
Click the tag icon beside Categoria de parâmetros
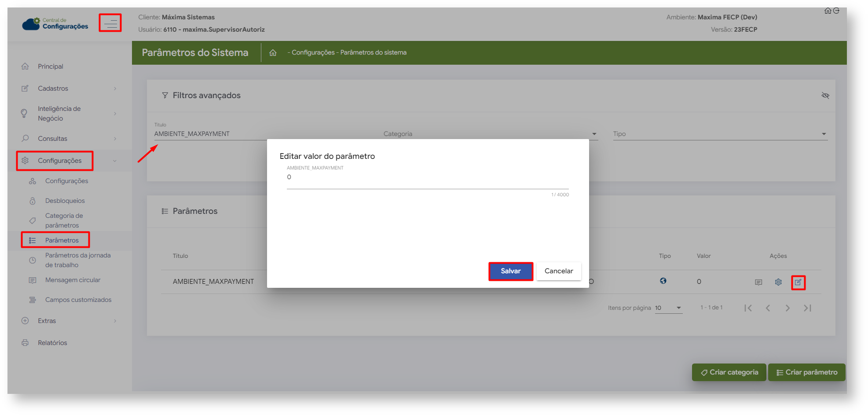[33, 220]
